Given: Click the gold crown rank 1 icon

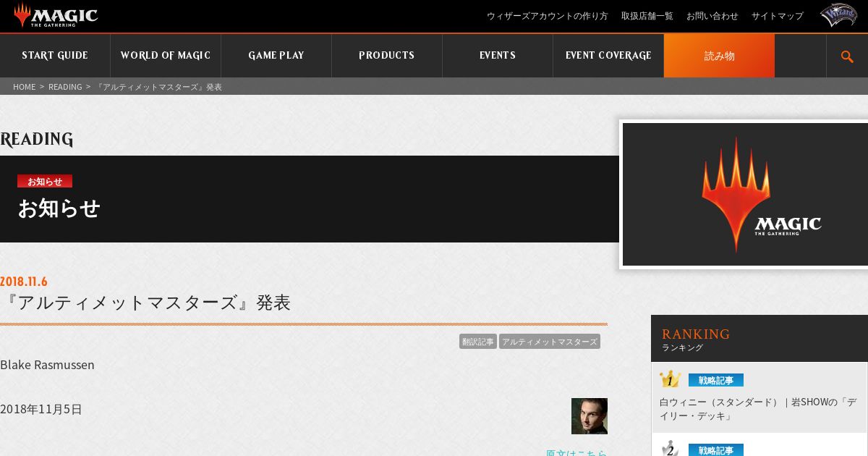Looking at the screenshot, I should click(x=670, y=379).
